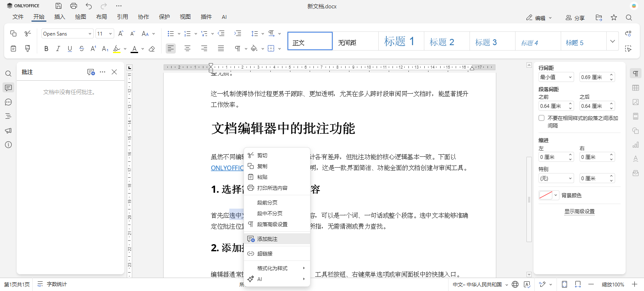The height and width of the screenshot is (291, 644).
Task: Open the 特别 缩进 dropdown
Action: (556, 178)
